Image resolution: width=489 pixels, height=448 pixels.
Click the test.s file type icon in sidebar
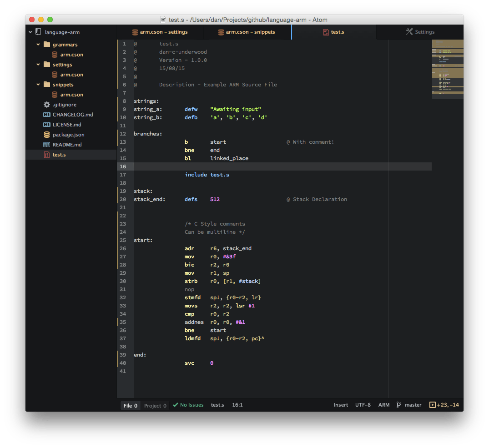coord(47,155)
